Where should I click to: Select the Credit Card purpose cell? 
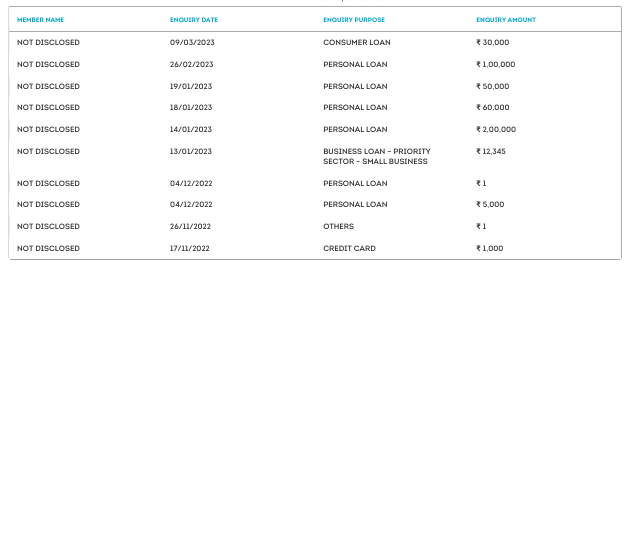[x=349, y=249]
